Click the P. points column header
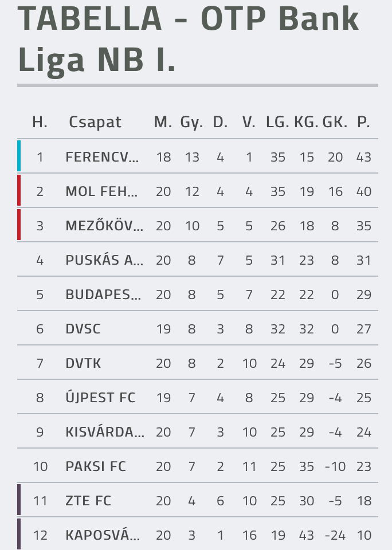 tap(363, 122)
